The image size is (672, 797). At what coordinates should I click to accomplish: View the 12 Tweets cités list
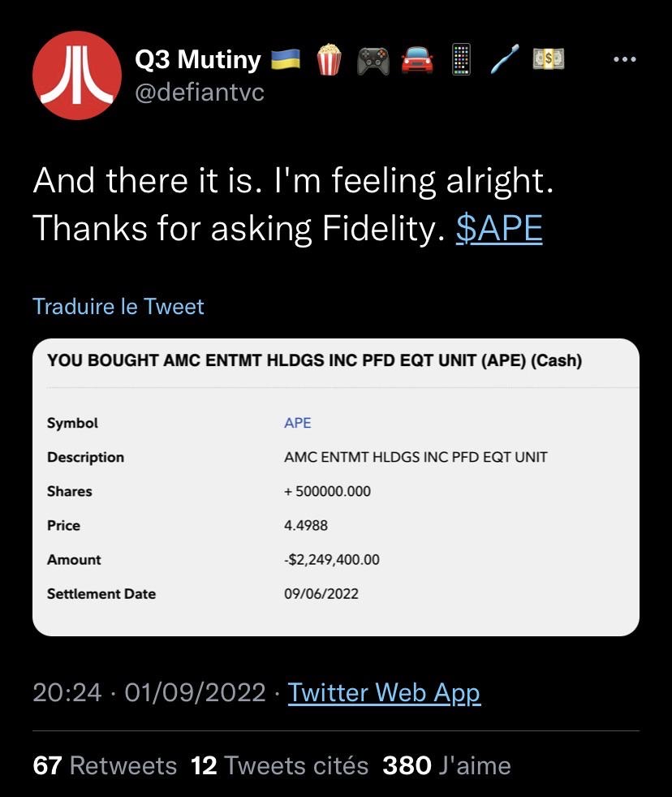[279, 765]
